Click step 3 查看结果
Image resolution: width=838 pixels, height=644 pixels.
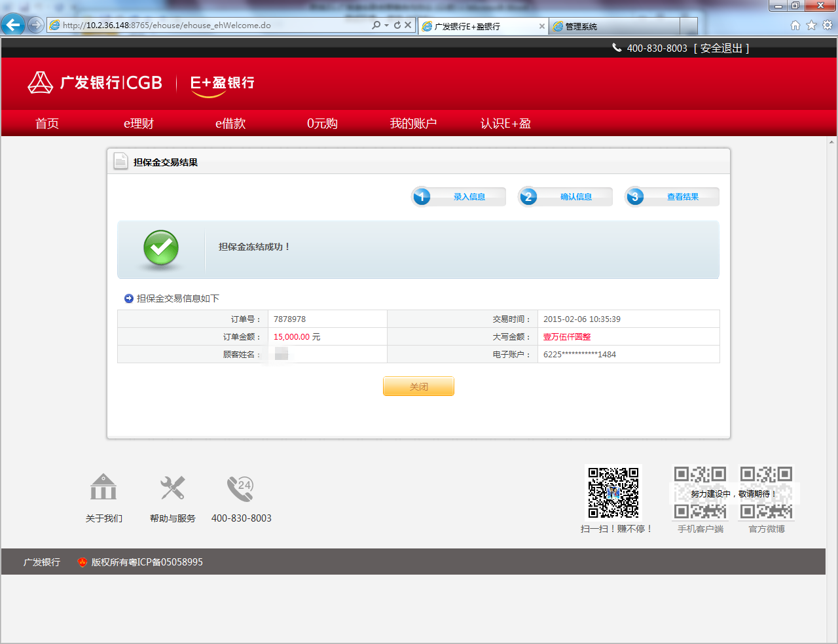(672, 196)
